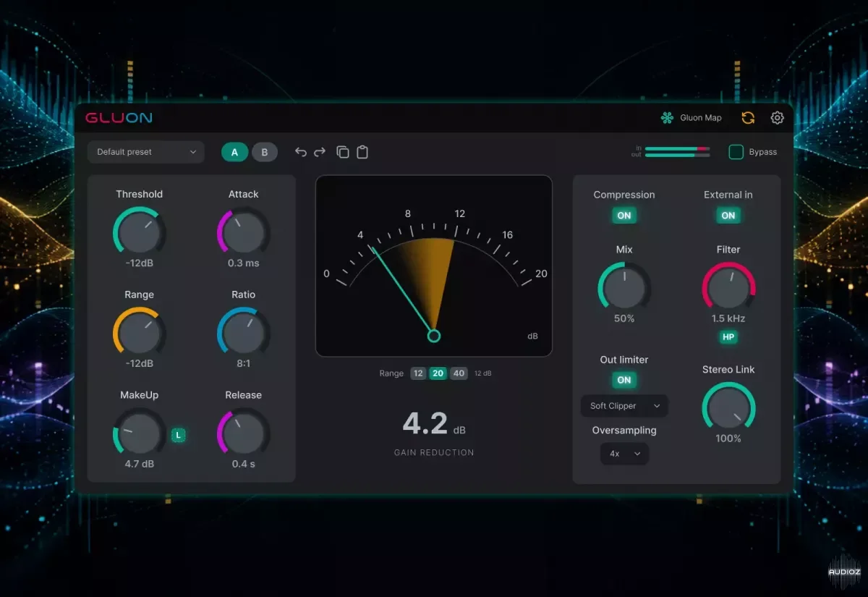The image size is (868, 597).
Task: Click the Attack knob
Action: pos(243,233)
